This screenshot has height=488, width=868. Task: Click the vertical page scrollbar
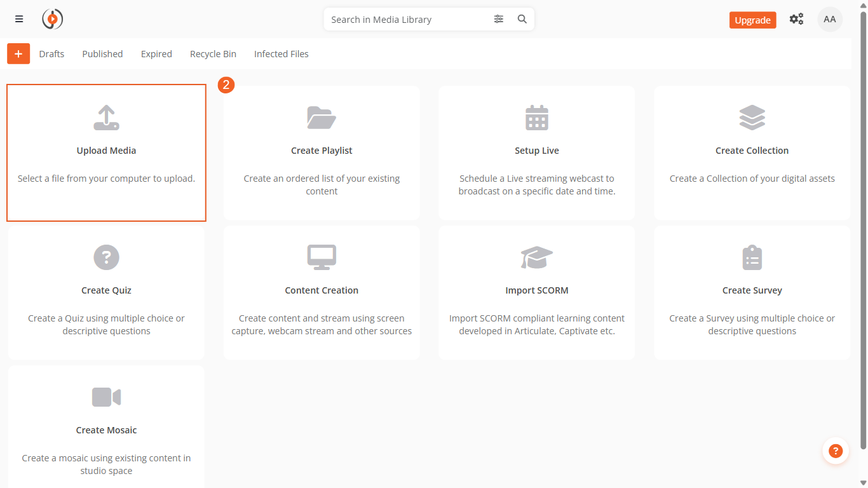pyautogui.click(x=862, y=229)
